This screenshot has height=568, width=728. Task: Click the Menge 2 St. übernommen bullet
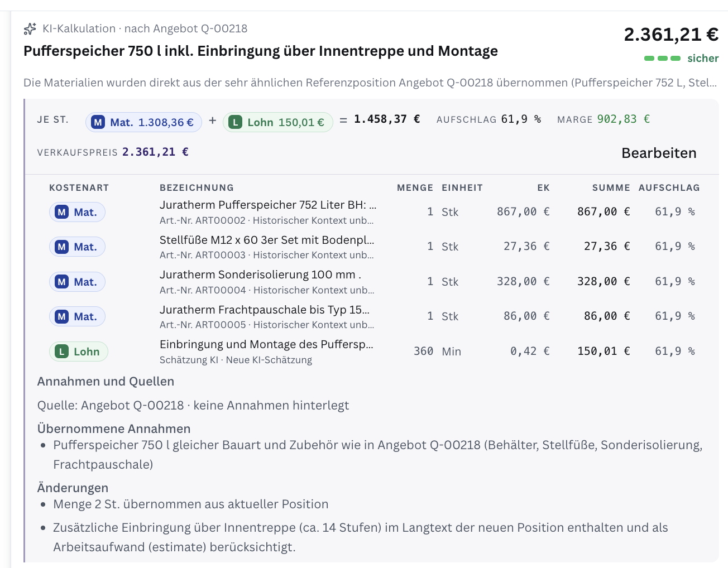click(x=191, y=504)
